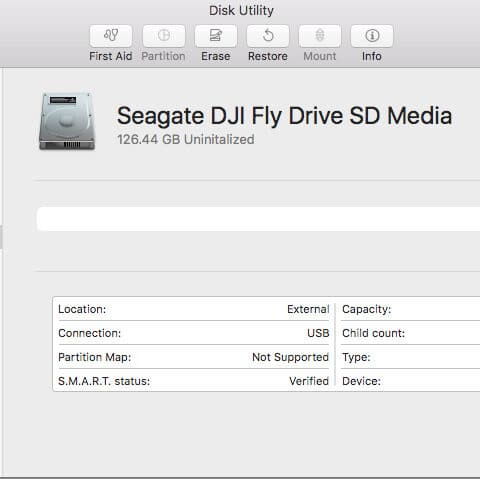Click the empty disk usage bar
The image size is (480, 479).
coord(258,219)
